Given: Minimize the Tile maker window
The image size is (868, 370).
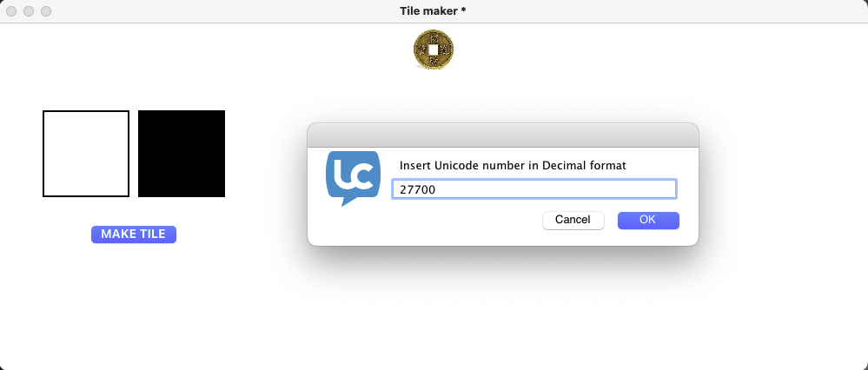Looking at the screenshot, I should 29,11.
